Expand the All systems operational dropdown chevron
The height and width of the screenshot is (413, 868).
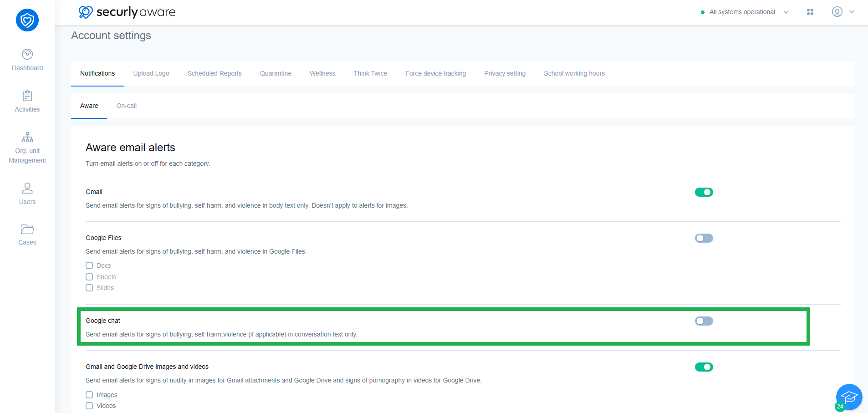click(786, 12)
